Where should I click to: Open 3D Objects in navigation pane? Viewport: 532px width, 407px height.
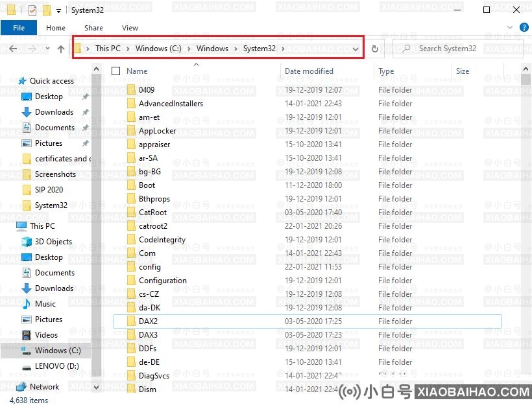coord(53,242)
